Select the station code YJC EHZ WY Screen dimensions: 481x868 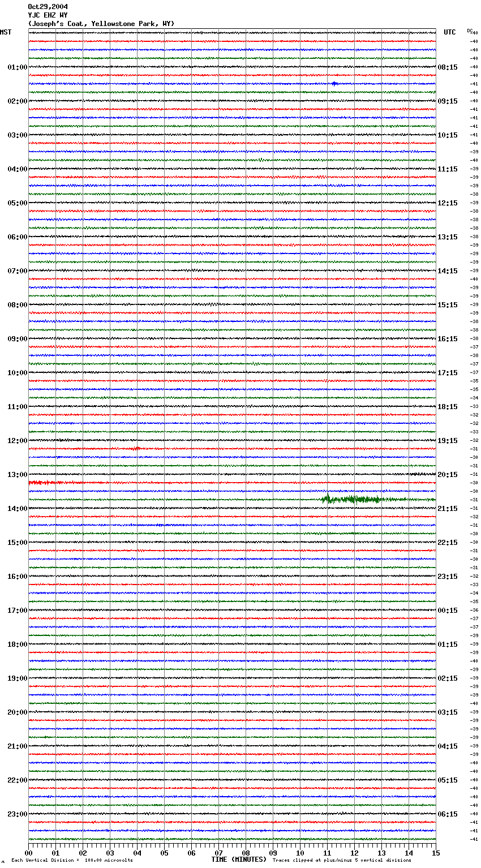pyautogui.click(x=48, y=15)
